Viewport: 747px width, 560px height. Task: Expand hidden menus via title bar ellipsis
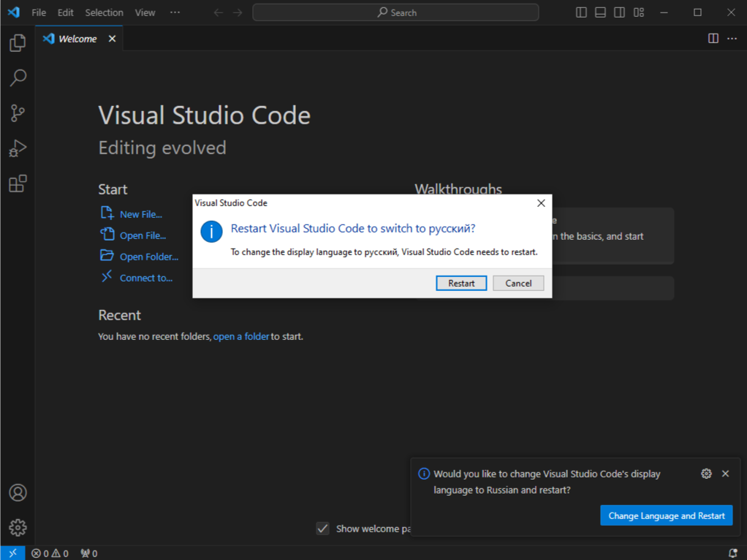coord(175,12)
